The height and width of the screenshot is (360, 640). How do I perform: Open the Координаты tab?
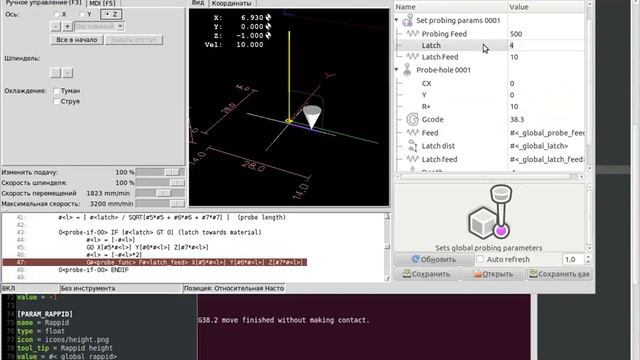[x=231, y=3]
